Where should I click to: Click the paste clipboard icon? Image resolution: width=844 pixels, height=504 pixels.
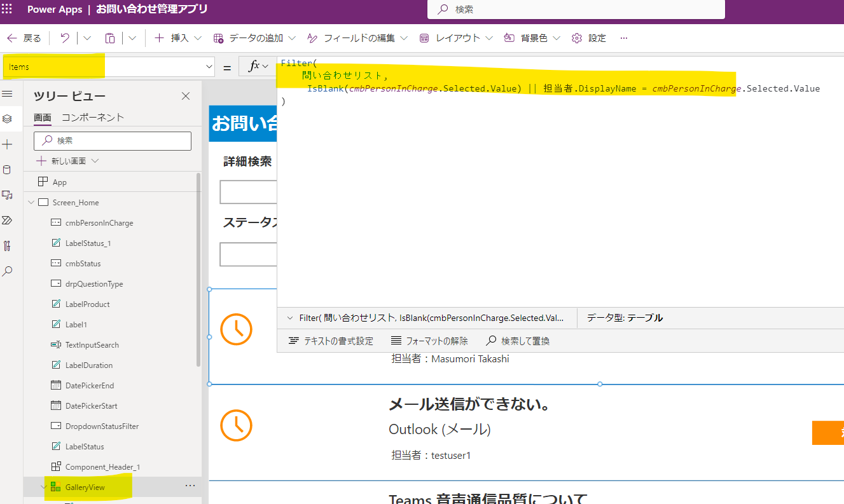pos(110,38)
